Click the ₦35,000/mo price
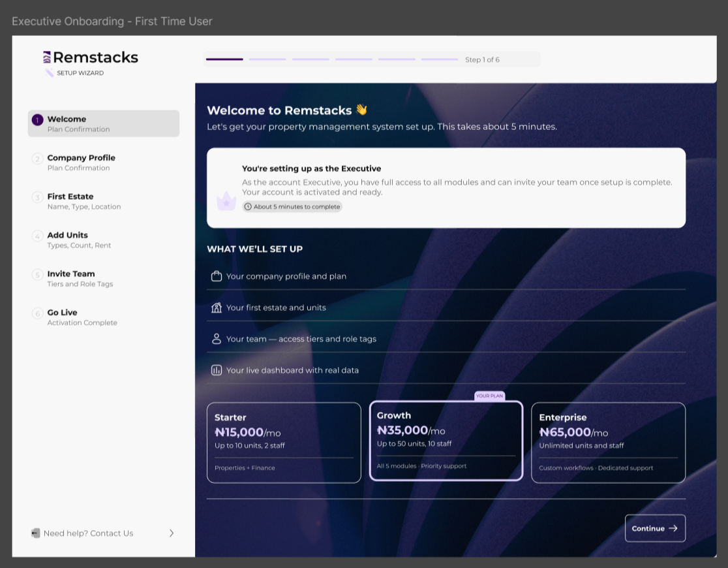This screenshot has height=568, width=728. point(411,430)
